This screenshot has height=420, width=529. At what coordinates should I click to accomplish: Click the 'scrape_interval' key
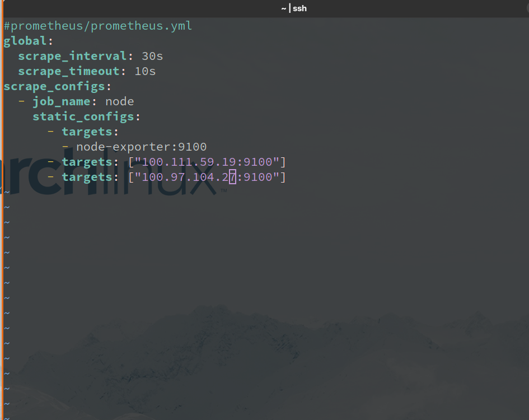pyautogui.click(x=72, y=56)
